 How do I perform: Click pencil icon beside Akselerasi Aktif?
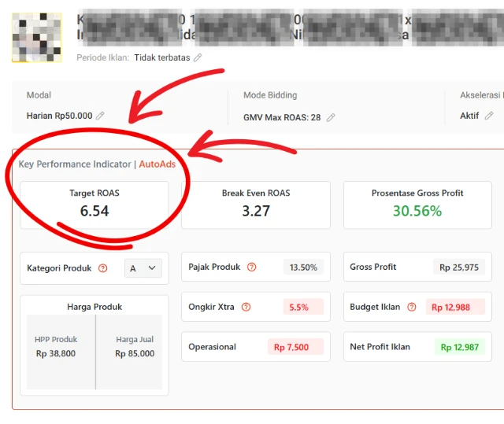coord(489,116)
